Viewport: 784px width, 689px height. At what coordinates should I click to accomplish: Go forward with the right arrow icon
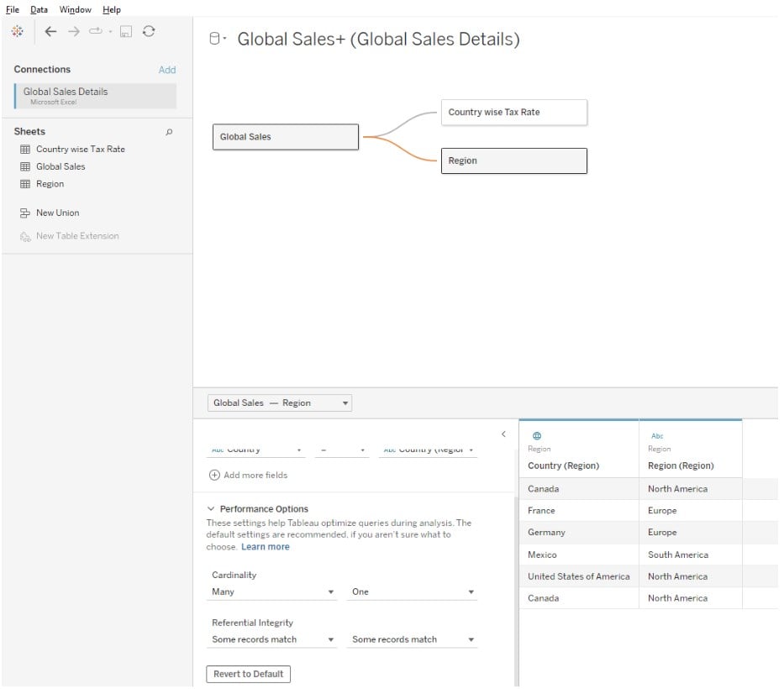[x=73, y=31]
